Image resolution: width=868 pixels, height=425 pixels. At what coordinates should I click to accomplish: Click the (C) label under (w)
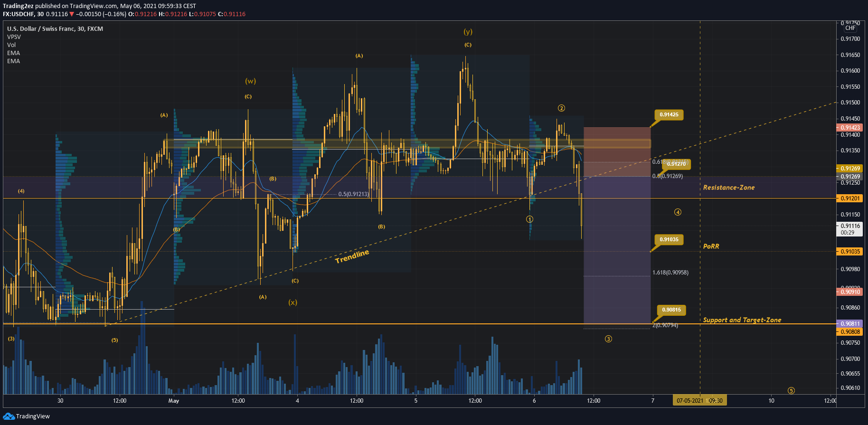coord(248,96)
